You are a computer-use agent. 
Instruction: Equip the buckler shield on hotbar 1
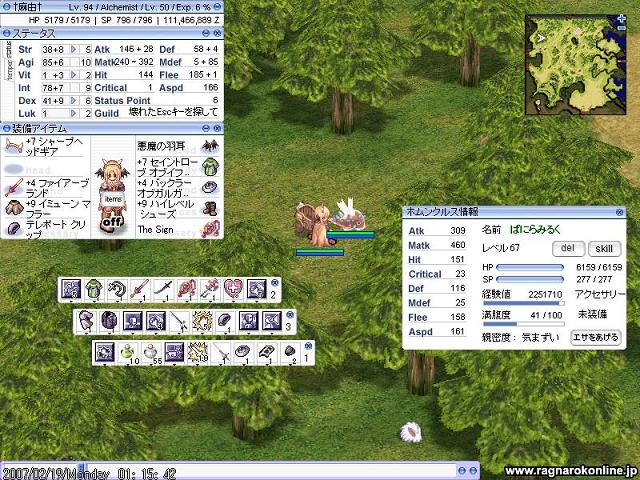pos(243,352)
